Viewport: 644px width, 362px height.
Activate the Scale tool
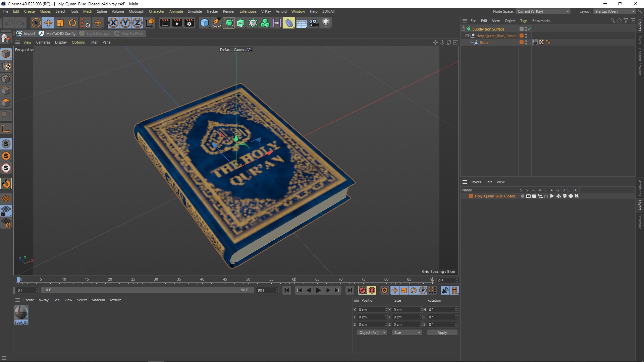click(60, 23)
